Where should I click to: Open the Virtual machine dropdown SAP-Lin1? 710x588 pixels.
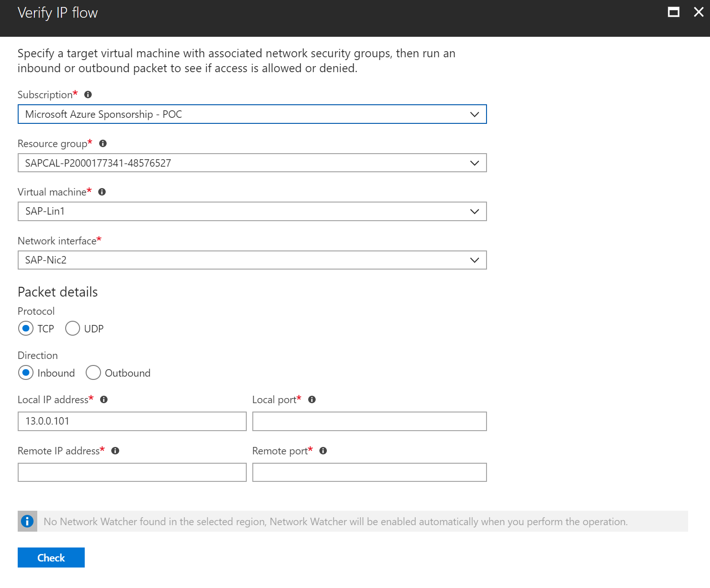click(x=252, y=211)
